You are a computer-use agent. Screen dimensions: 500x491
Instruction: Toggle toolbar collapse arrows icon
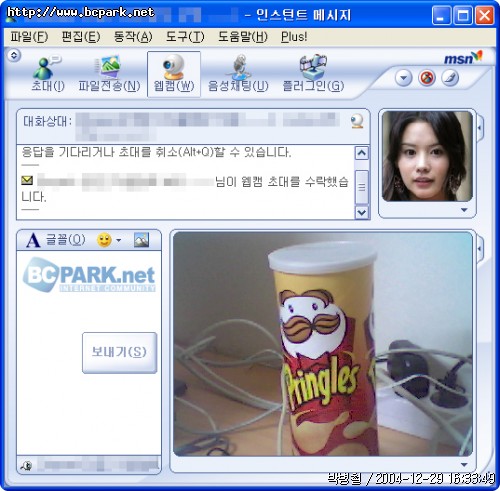click(x=14, y=55)
